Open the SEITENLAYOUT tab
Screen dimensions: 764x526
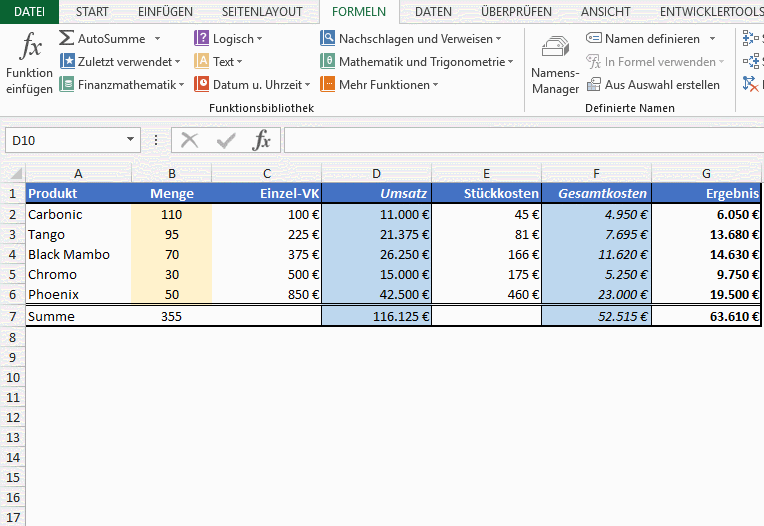click(261, 12)
